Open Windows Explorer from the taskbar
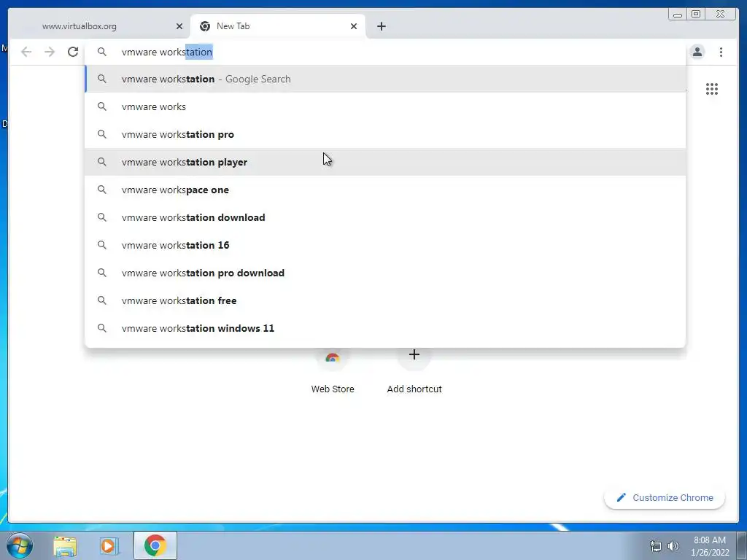The width and height of the screenshot is (747, 560). [x=65, y=545]
